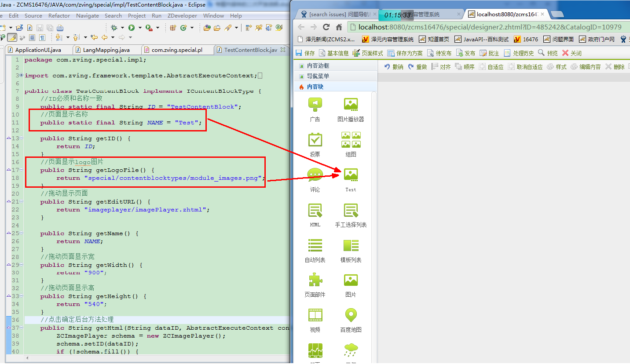This screenshot has width=630, height=364.
Task: Click the 页面部件 puzzle piece icon
Action: (315, 280)
